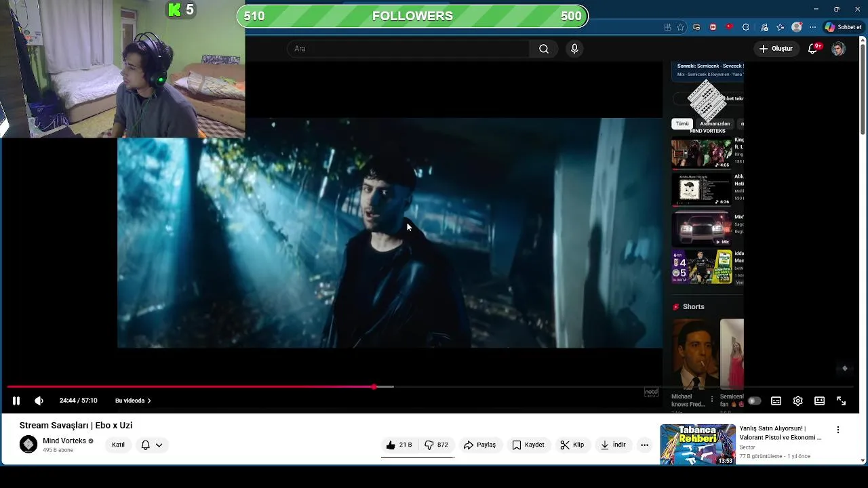Open the Tabanca Rehberi video thumbnail
Image resolution: width=868 pixels, height=488 pixels.
(698, 445)
